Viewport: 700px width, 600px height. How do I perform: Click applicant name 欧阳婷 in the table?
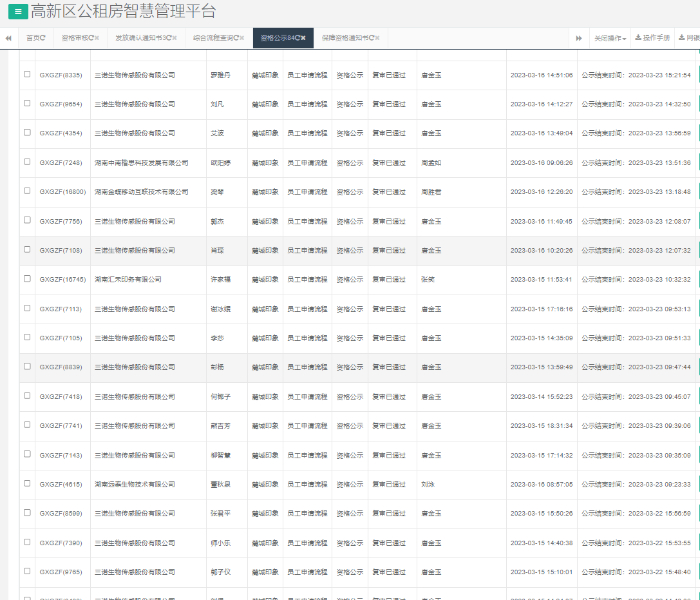(x=220, y=163)
